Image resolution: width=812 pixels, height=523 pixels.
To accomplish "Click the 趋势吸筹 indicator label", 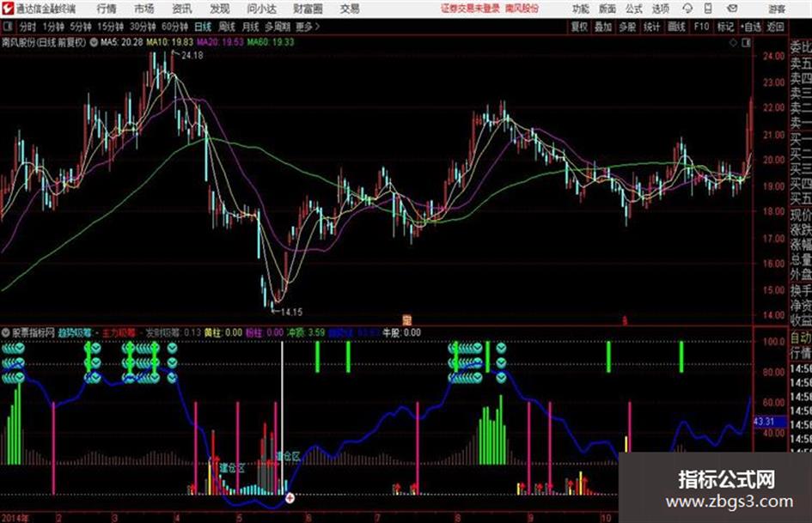I will click(x=75, y=332).
